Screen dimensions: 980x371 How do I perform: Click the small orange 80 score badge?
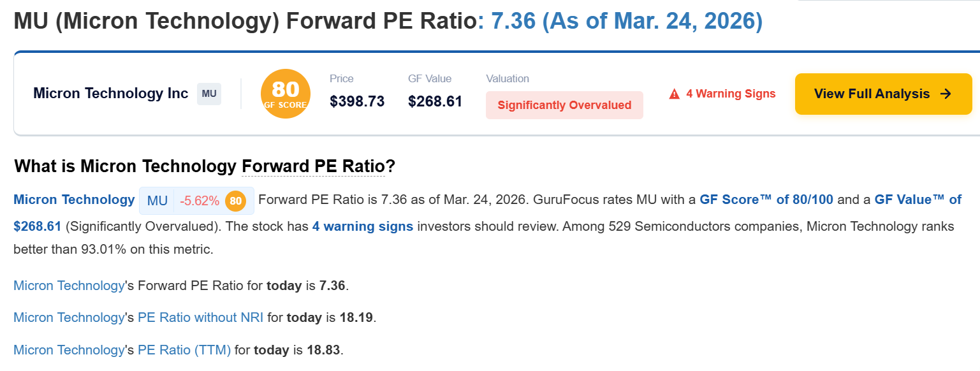tap(235, 201)
